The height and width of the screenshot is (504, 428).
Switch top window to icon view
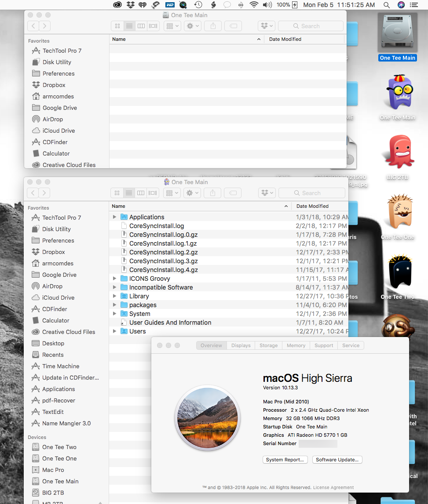click(x=117, y=26)
